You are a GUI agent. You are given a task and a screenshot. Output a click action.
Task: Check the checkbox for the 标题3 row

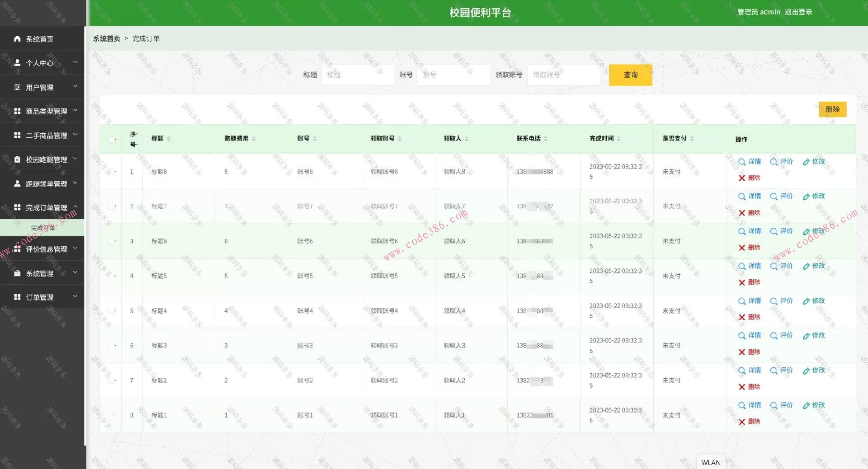[x=111, y=346]
